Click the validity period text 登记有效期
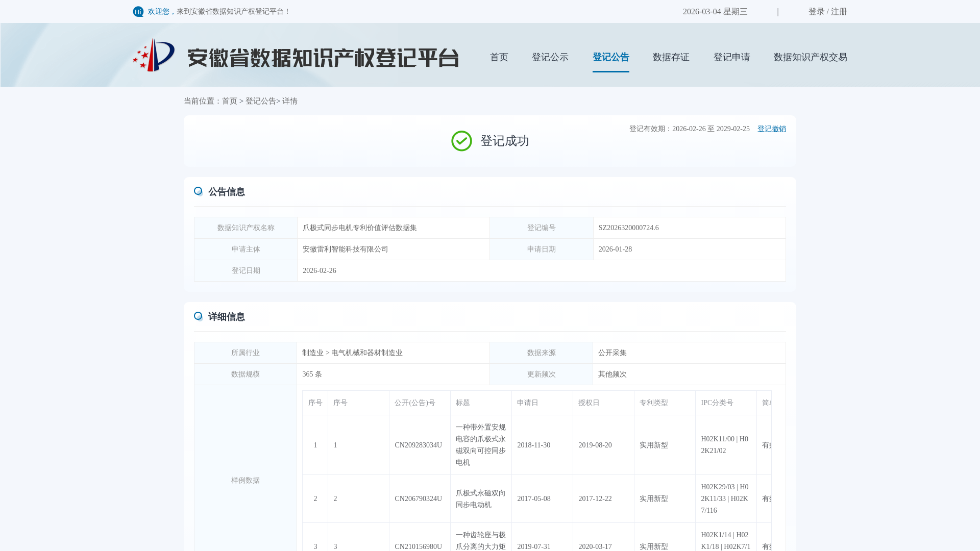This screenshot has width=980, height=551. [x=690, y=129]
